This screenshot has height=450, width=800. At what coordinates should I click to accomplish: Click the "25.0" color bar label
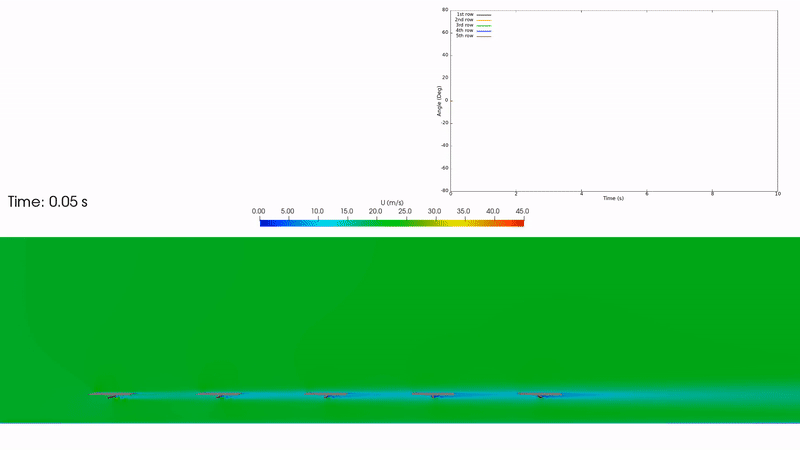click(x=405, y=211)
